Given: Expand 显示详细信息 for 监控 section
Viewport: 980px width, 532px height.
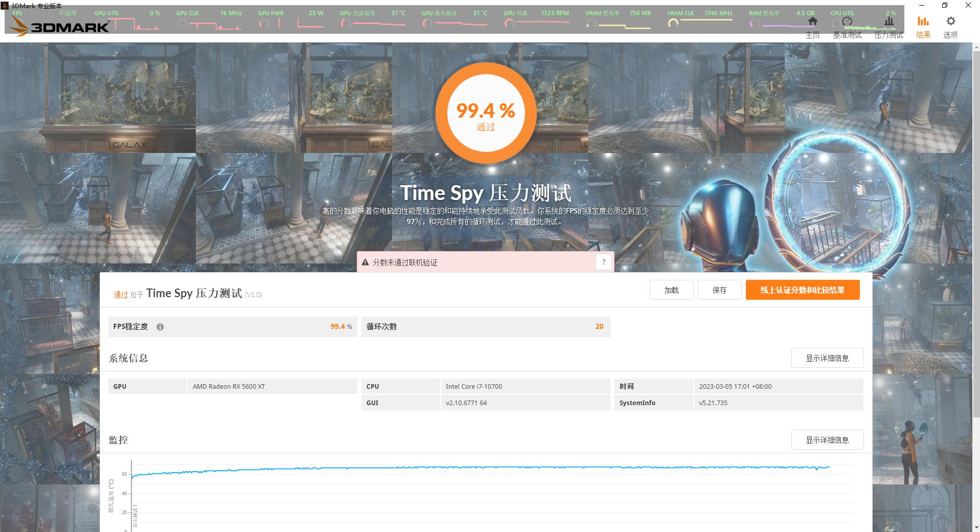Looking at the screenshot, I should (827, 439).
